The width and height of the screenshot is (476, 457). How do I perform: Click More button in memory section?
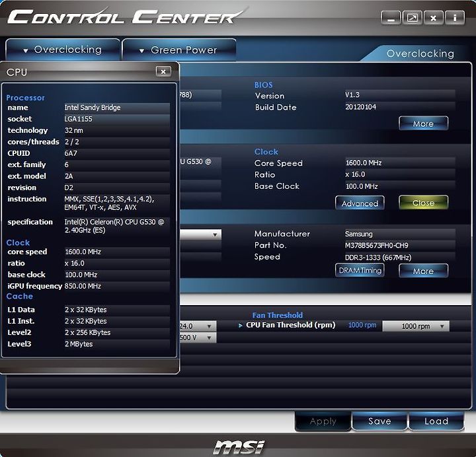(x=423, y=271)
